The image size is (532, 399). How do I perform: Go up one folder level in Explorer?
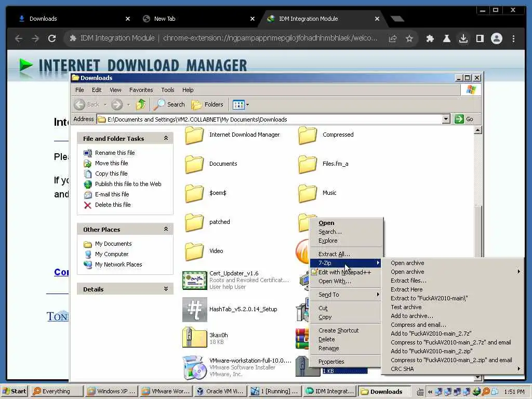[x=141, y=104]
